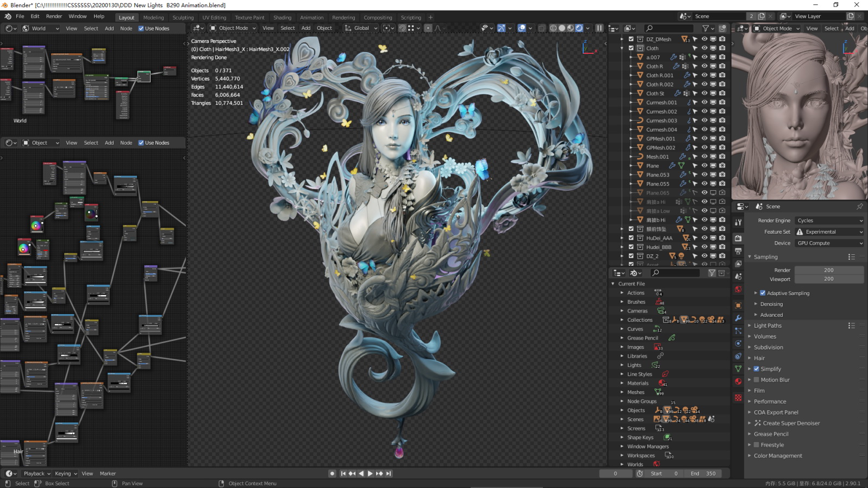868x488 pixels.
Task: Toggle auto keying record button
Action: (x=332, y=474)
